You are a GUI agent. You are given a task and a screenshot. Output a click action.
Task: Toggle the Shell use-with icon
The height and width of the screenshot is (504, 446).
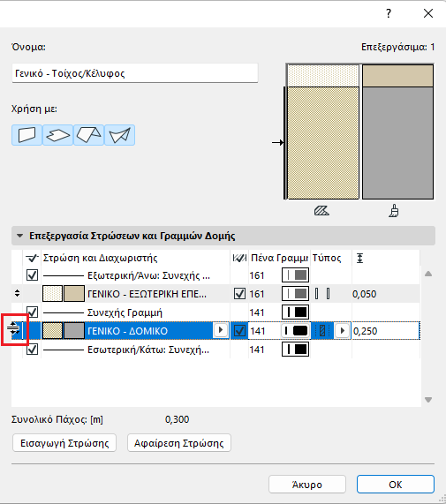tap(119, 135)
